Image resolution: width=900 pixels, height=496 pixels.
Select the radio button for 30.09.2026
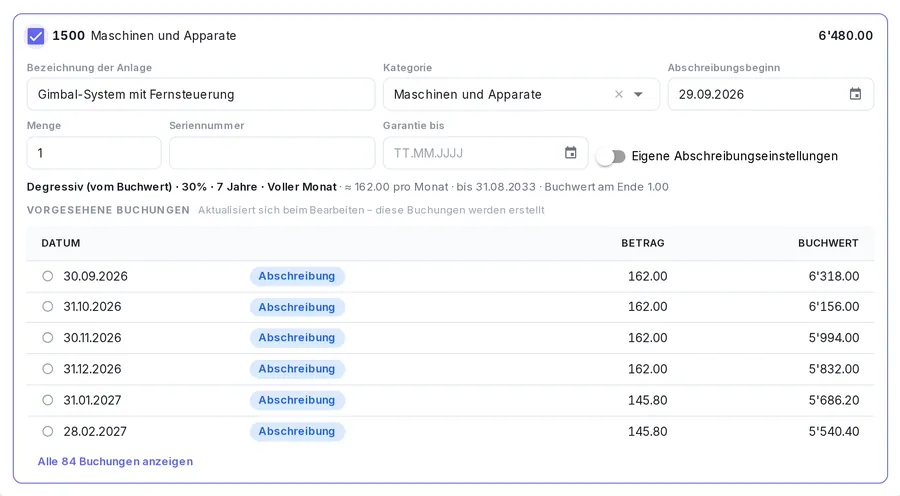[x=48, y=276]
